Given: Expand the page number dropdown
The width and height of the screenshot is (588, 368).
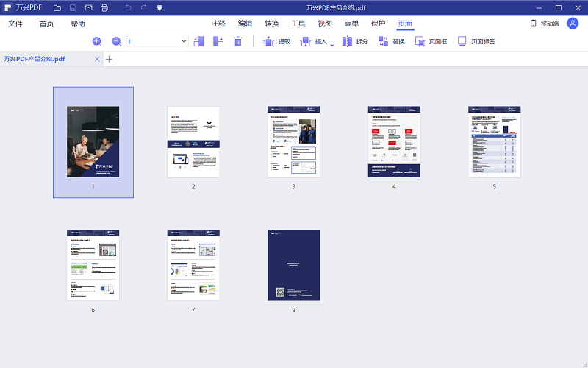Looking at the screenshot, I should [x=184, y=42].
